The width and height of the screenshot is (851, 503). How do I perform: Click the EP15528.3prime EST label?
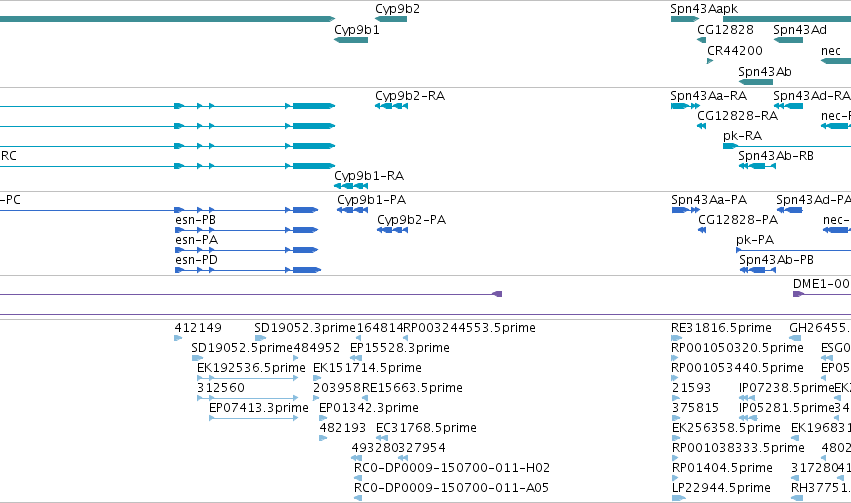(x=399, y=348)
